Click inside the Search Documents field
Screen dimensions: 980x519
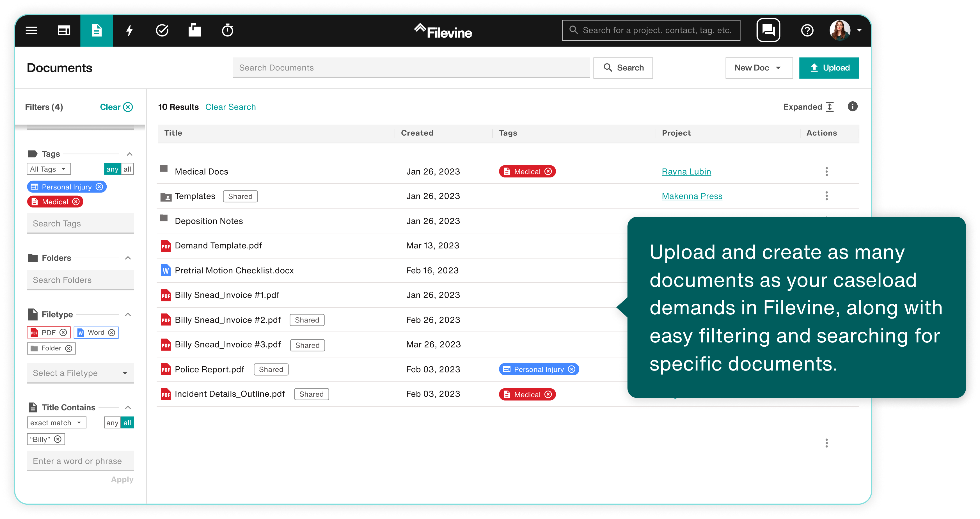[411, 68]
